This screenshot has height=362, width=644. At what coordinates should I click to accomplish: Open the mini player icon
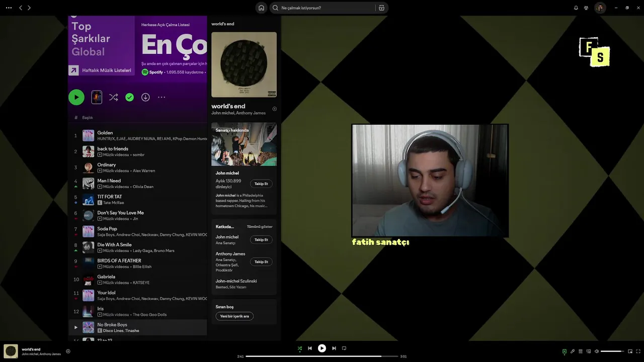click(x=630, y=351)
